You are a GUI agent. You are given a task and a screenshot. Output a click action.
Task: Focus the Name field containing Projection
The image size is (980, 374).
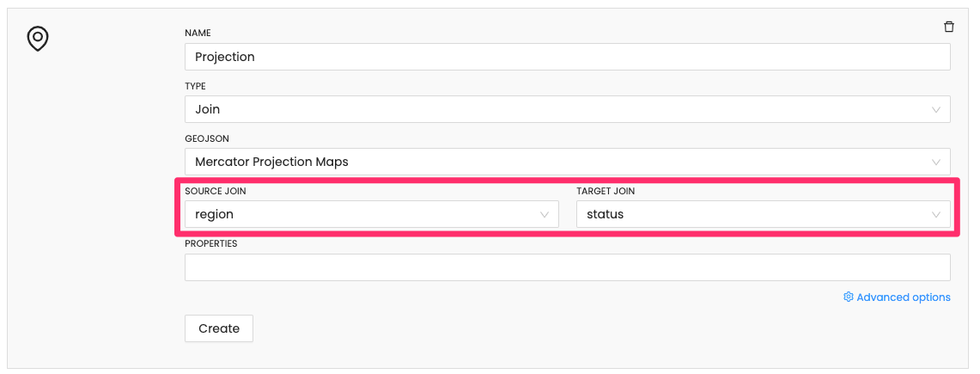pyautogui.click(x=567, y=57)
